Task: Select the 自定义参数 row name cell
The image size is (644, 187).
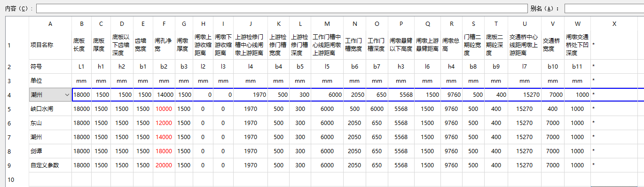Action: coord(50,165)
